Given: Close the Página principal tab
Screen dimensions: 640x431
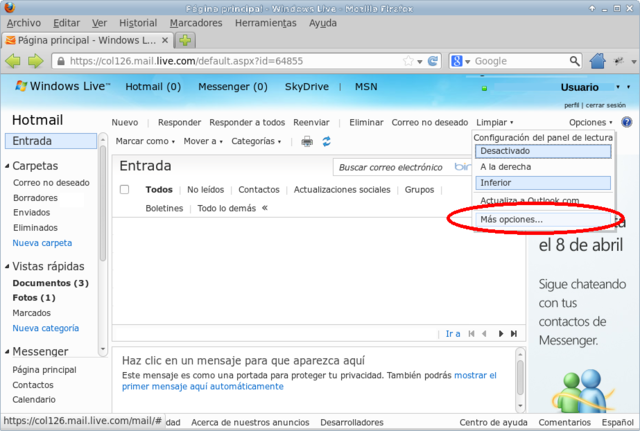Looking at the screenshot, I should [x=165, y=40].
